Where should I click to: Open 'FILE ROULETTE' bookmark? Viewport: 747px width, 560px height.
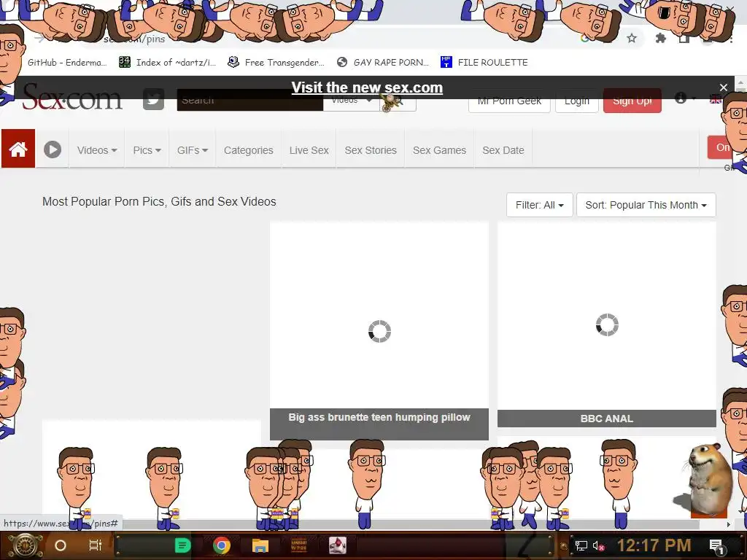(x=484, y=63)
